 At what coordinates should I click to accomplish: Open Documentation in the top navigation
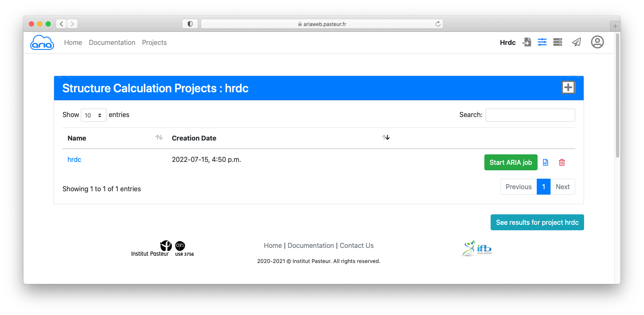(x=112, y=42)
